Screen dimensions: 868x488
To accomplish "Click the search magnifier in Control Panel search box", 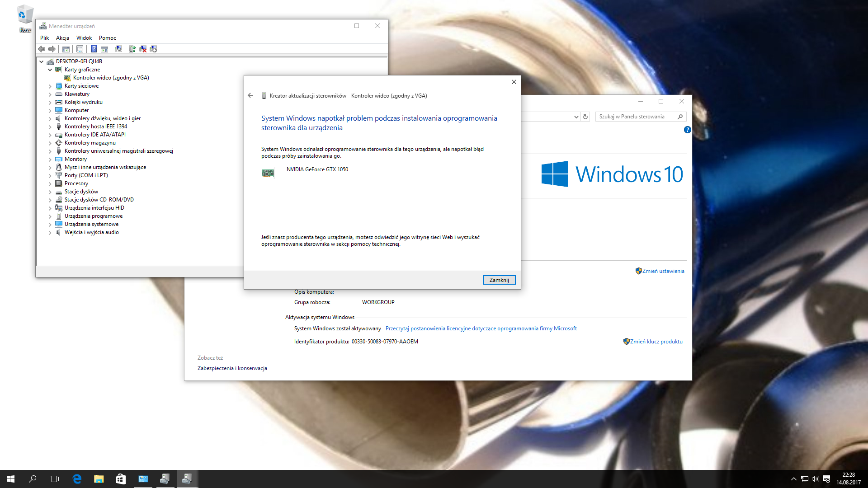I will click(680, 117).
